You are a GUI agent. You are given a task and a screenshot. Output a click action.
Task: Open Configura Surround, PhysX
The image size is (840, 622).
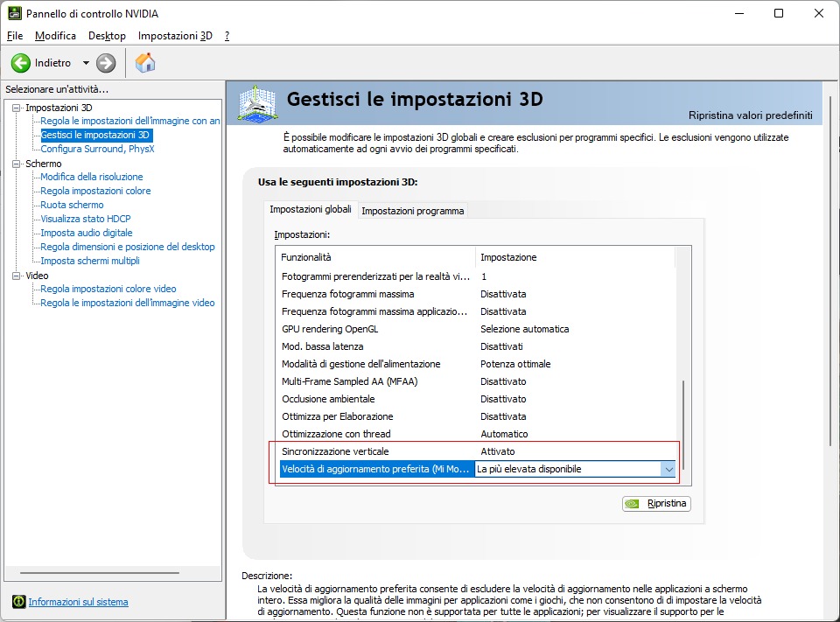click(x=97, y=149)
